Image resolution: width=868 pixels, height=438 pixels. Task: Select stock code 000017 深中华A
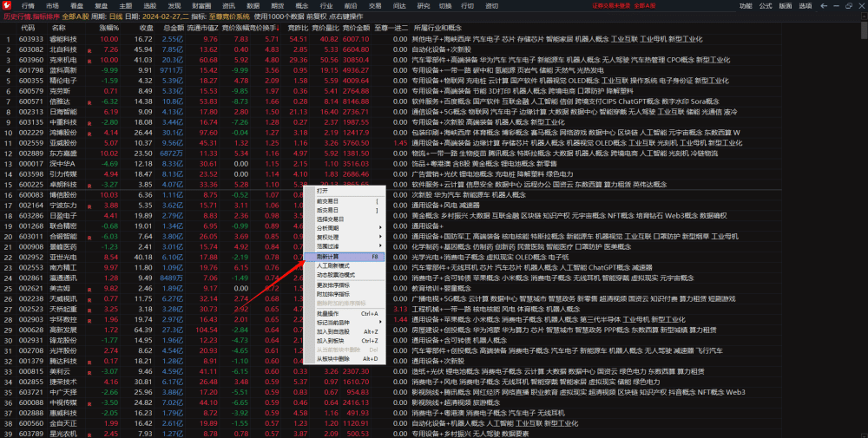(x=31, y=164)
